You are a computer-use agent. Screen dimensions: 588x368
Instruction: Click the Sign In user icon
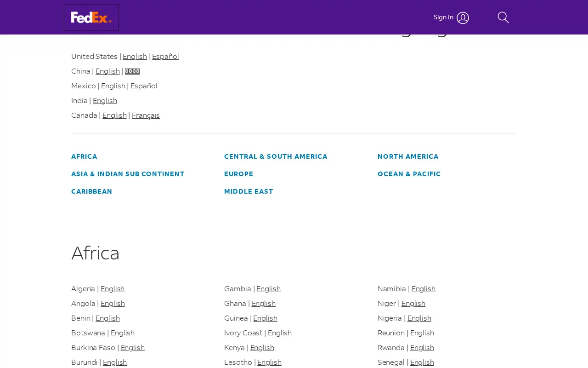pyautogui.click(x=463, y=18)
